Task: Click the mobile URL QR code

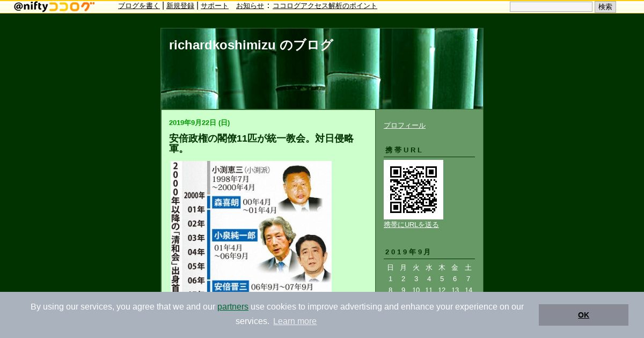Action: (x=413, y=189)
